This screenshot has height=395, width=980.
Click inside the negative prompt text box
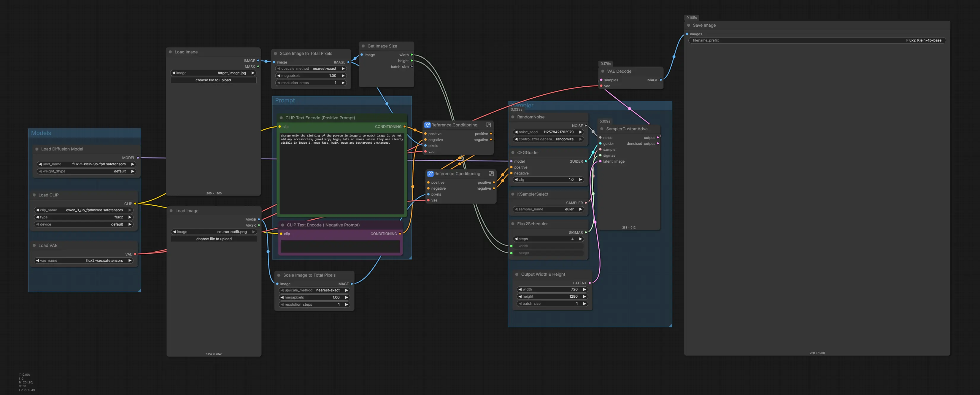[341, 247]
